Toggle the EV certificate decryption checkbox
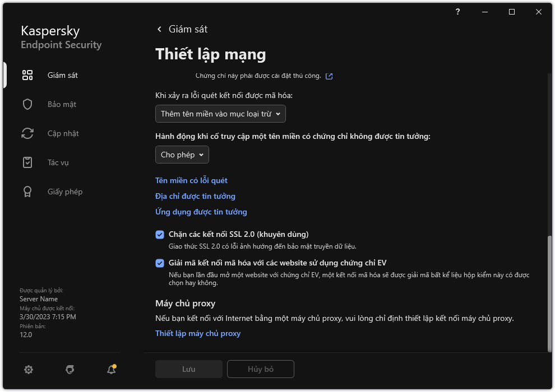This screenshot has height=392, width=555. (x=160, y=263)
